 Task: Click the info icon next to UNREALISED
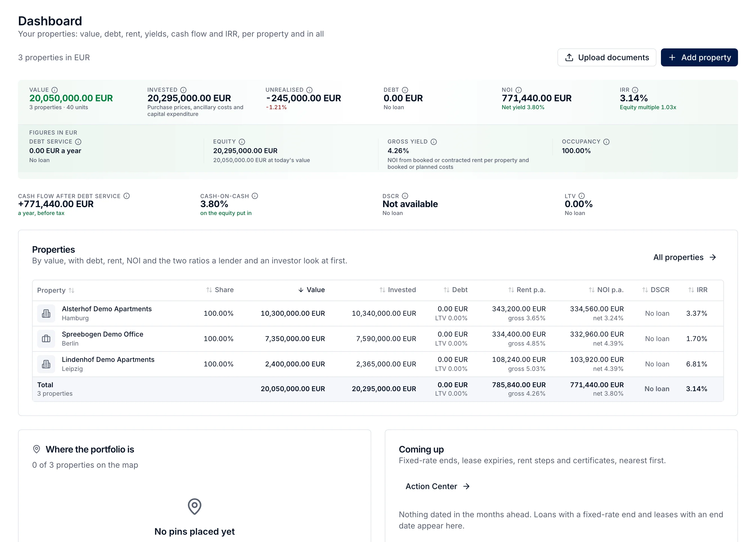pyautogui.click(x=309, y=90)
